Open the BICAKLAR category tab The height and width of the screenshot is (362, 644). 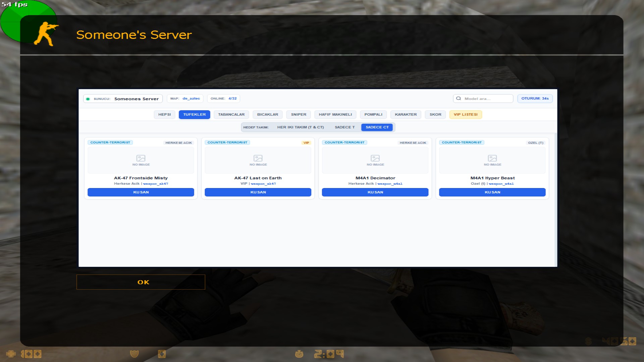pos(268,115)
